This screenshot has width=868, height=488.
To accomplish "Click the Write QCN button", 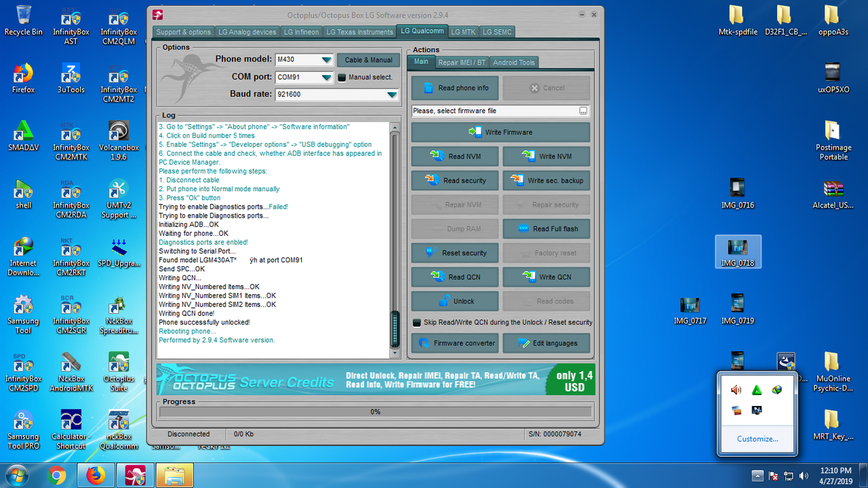I will [x=546, y=277].
